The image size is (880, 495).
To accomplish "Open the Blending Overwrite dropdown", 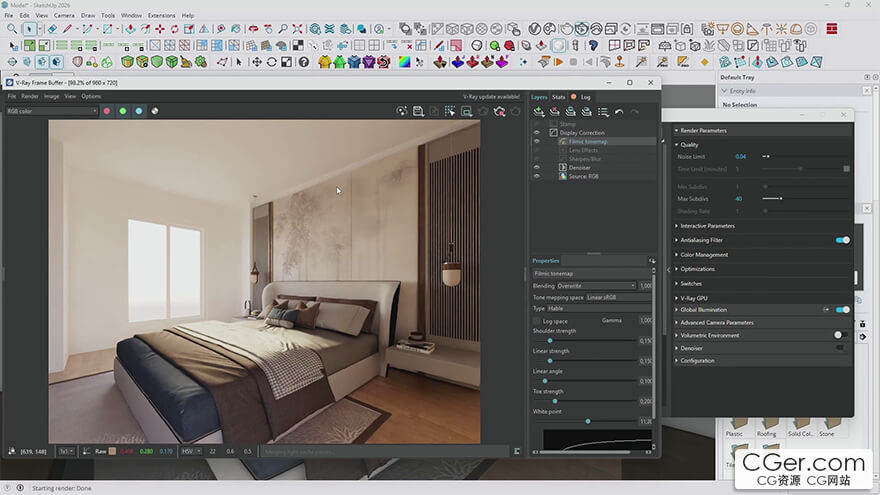I will coord(596,286).
